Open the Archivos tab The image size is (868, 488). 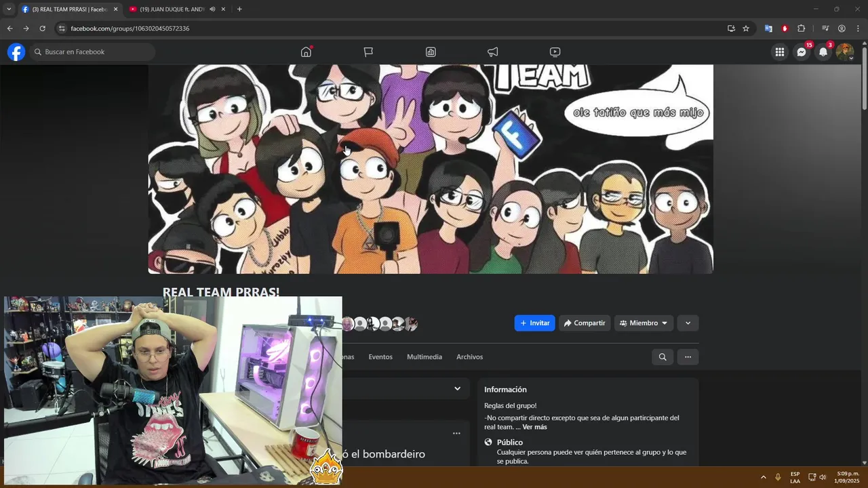(x=469, y=357)
